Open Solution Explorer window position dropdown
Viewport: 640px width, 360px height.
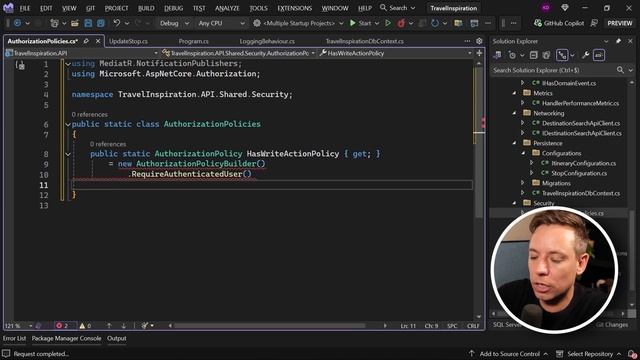click(606, 41)
